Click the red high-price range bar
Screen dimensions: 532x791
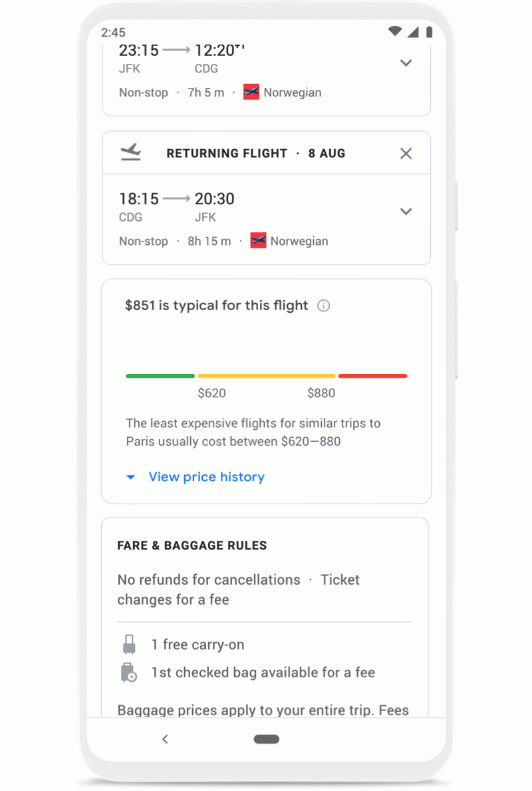click(372, 376)
